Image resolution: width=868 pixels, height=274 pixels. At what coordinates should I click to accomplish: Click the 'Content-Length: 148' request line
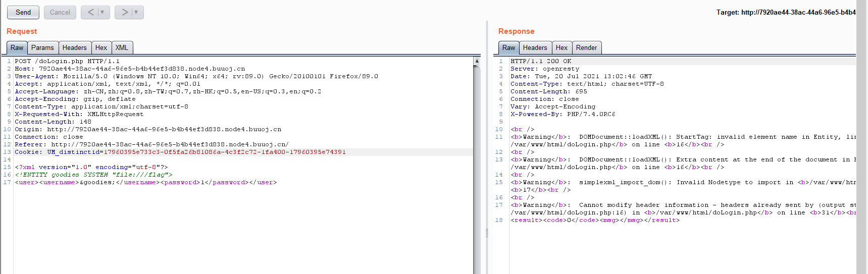coord(53,122)
